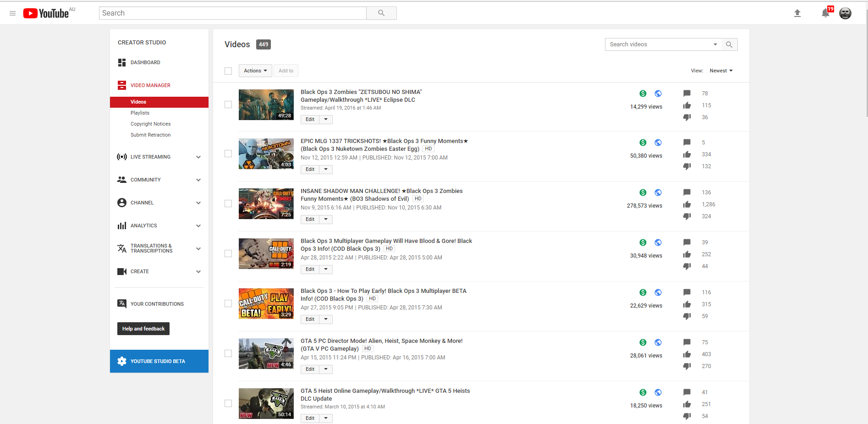Viewport: 868px width, 424px height.
Task: Click the Community people icon
Action: coord(122,180)
